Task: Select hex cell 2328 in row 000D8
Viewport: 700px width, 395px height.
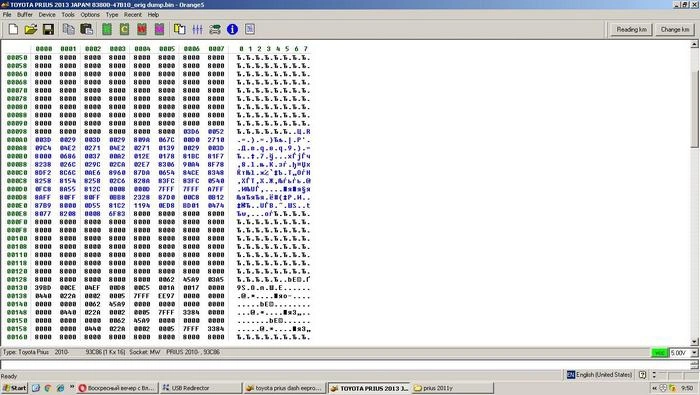Action: coord(142,197)
